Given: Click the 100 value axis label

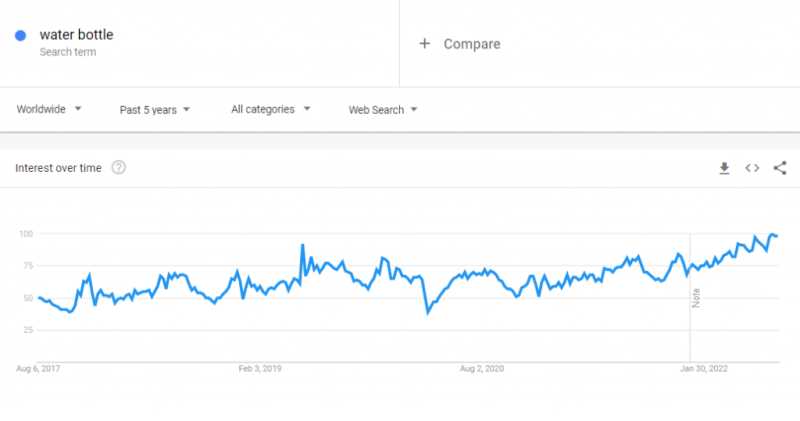Looking at the screenshot, I should coord(26,234).
